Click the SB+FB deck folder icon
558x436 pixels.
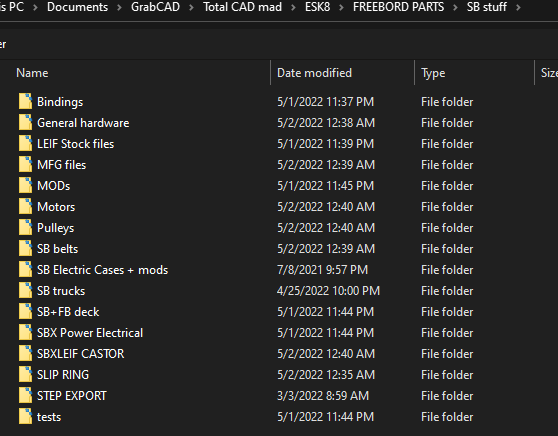coord(25,311)
